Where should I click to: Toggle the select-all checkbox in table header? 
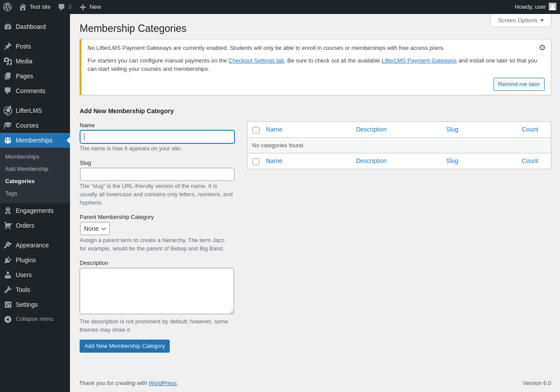[x=256, y=130]
